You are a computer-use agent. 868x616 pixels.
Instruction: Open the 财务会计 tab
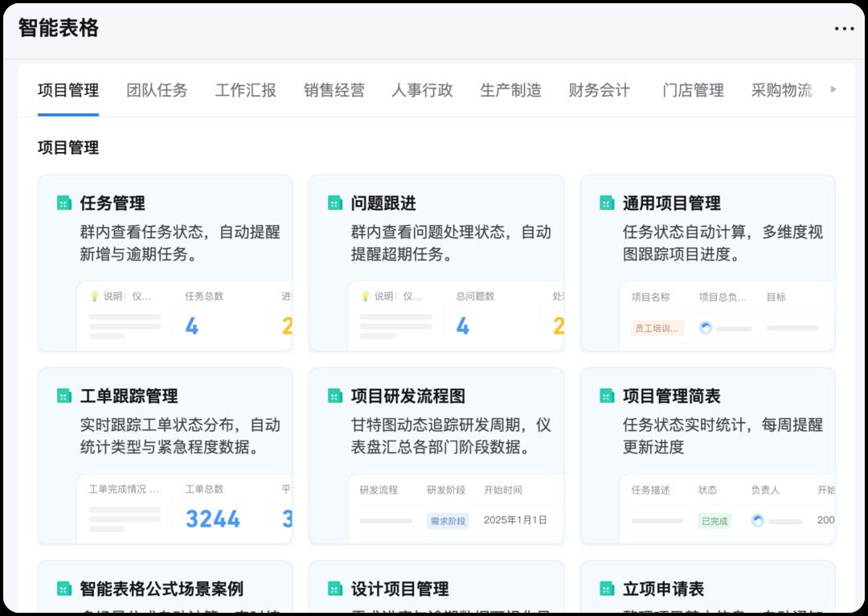600,90
